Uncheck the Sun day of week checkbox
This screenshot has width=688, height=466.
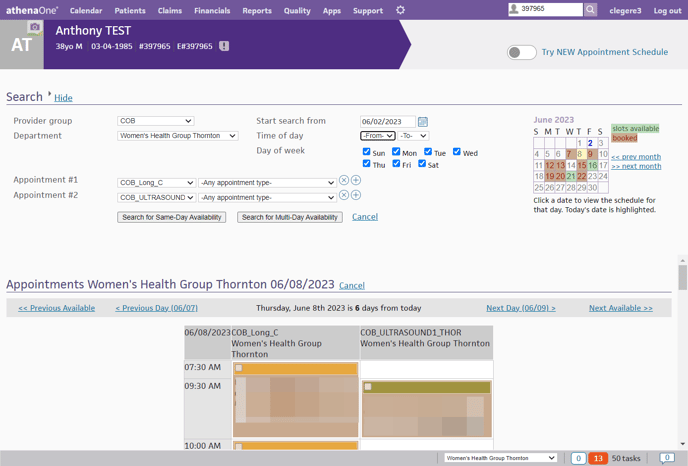point(367,152)
